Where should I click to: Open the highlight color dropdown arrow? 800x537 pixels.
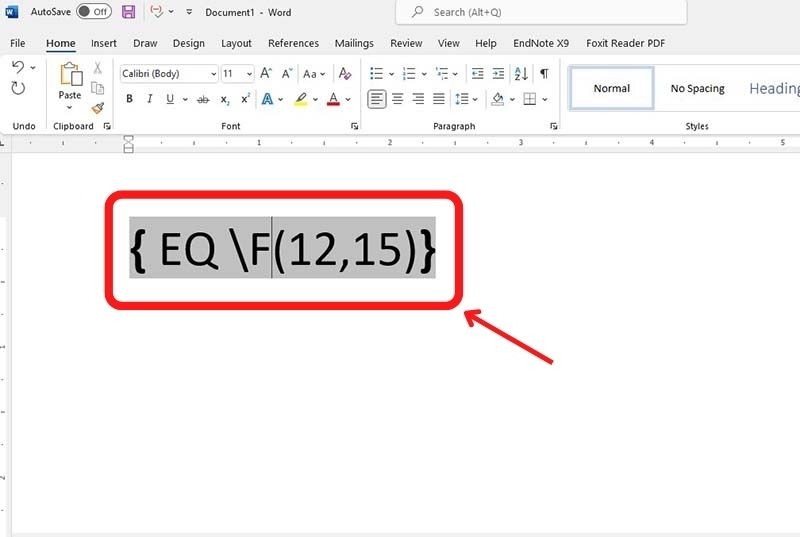tap(315, 99)
